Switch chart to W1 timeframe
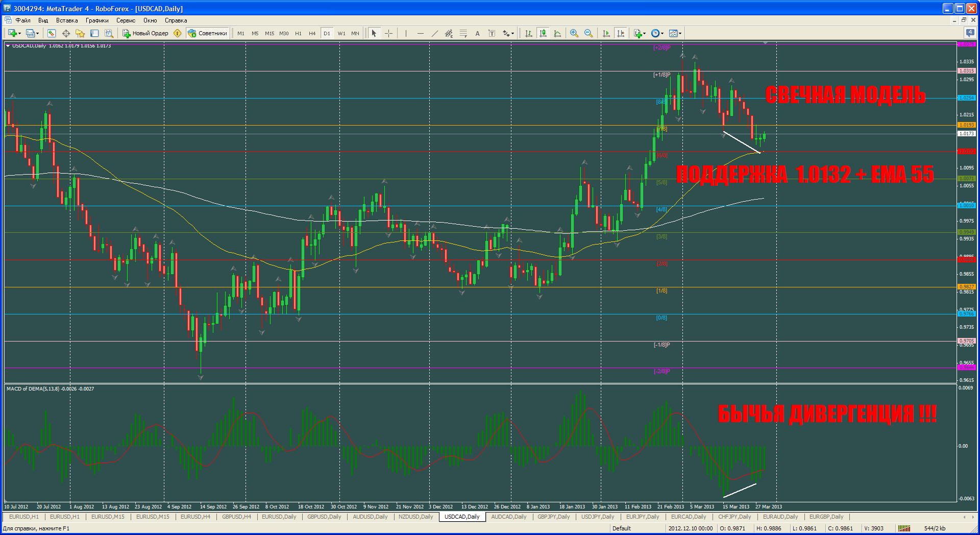The width and height of the screenshot is (980, 535). (341, 33)
